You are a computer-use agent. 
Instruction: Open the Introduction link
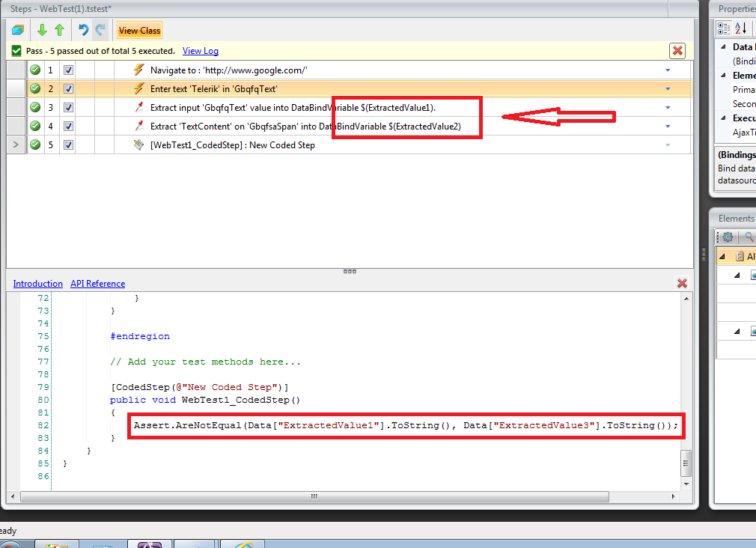(x=37, y=284)
